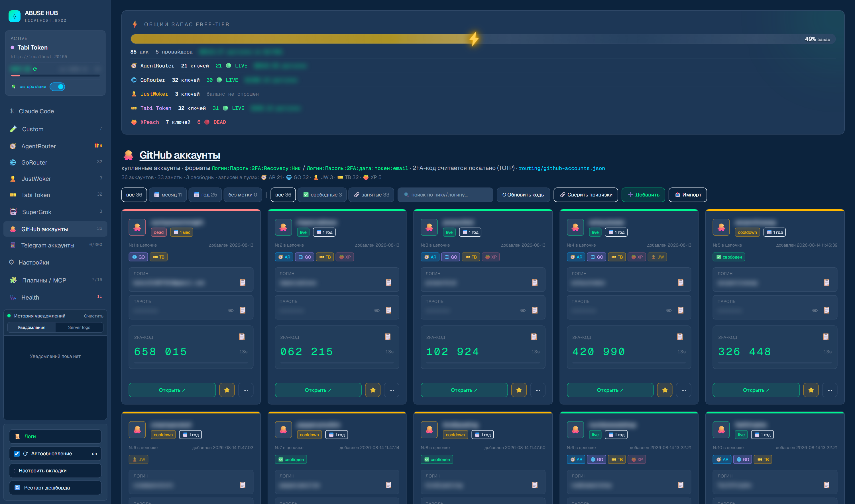855x504 pixels.
Task: Open SuperGrok in sidebar
Action: [x=55, y=212]
